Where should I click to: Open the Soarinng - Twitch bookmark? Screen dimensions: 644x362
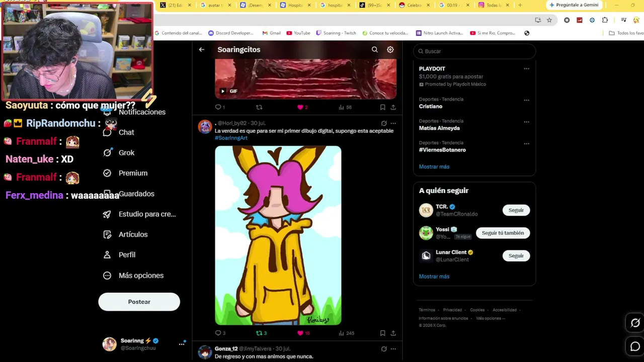click(336, 33)
